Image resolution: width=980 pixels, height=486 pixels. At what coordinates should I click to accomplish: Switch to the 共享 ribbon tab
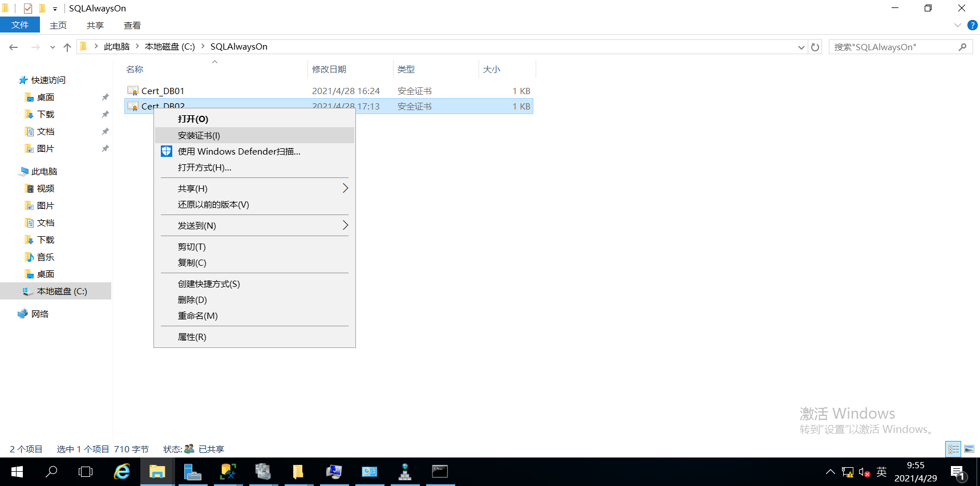(x=95, y=25)
